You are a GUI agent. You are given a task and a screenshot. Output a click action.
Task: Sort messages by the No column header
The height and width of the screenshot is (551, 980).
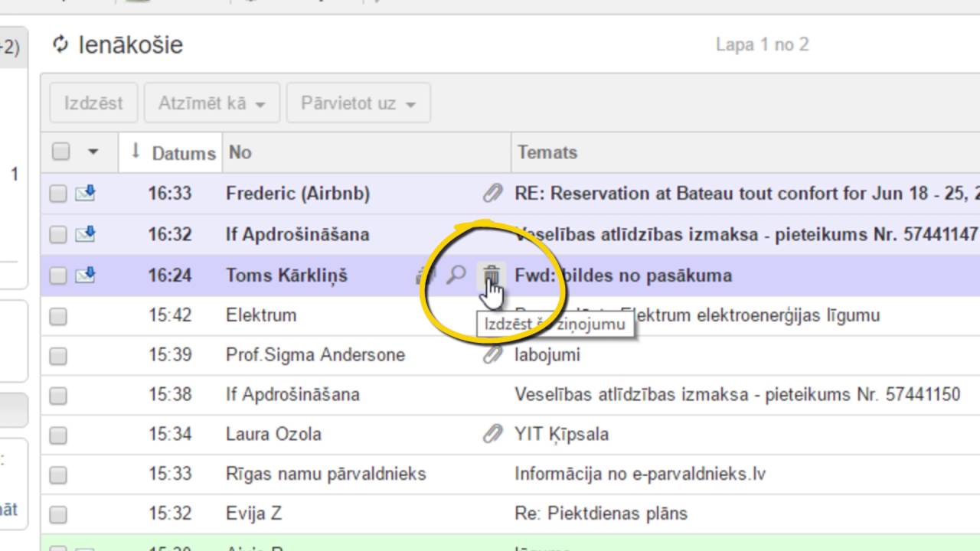(x=240, y=152)
